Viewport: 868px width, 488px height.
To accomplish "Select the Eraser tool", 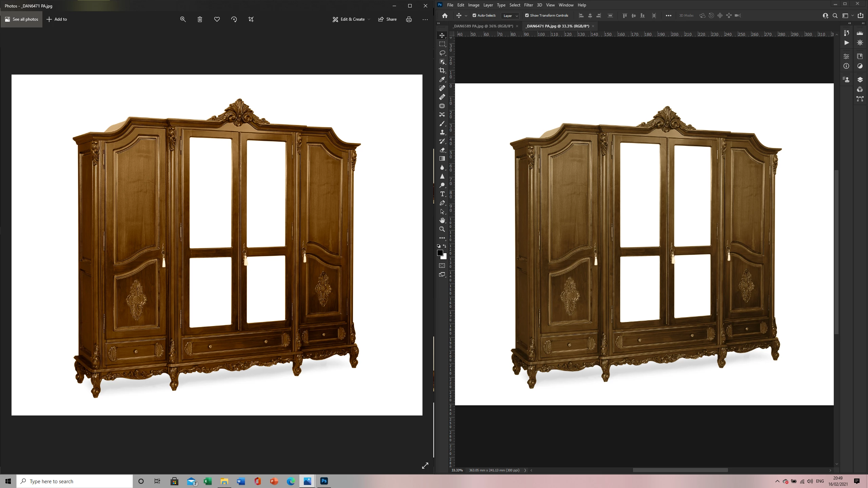I will 442,150.
